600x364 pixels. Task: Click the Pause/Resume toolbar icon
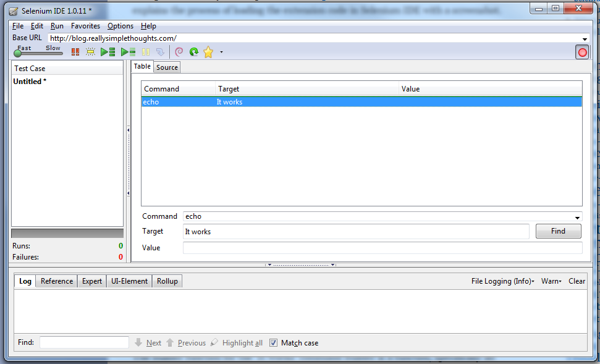(x=146, y=52)
